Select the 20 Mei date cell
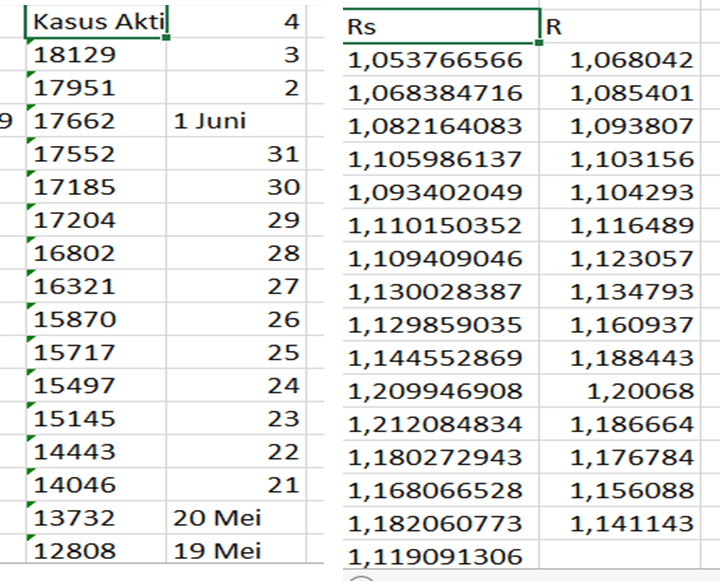The height and width of the screenshot is (581, 720). point(234,518)
